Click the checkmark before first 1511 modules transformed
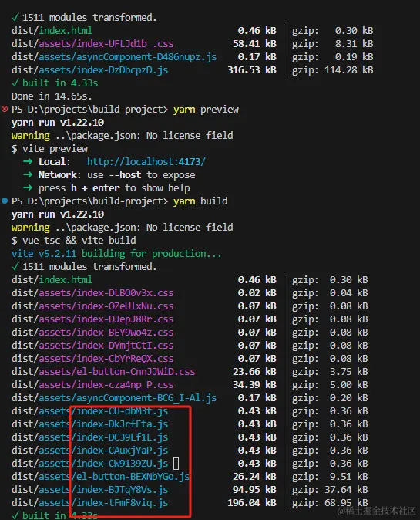This screenshot has height=520, width=420. pyautogui.click(x=15, y=17)
